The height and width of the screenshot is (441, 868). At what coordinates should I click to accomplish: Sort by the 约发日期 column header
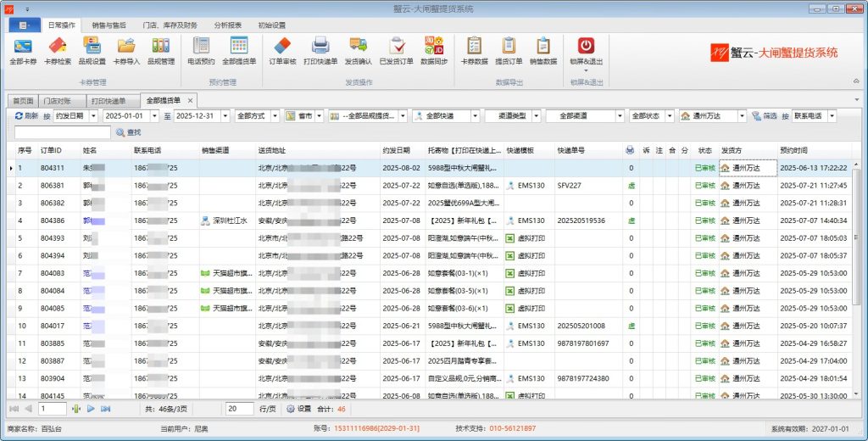(403, 150)
